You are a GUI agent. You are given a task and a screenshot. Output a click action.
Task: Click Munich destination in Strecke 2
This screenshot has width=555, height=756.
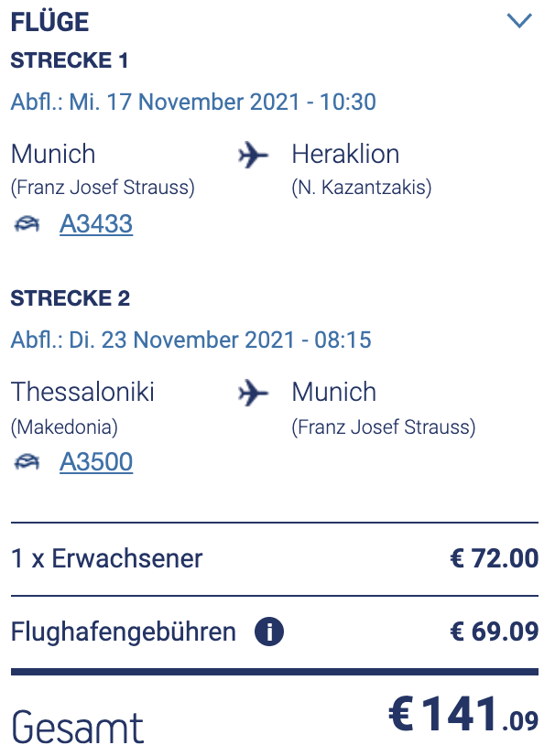tap(334, 392)
